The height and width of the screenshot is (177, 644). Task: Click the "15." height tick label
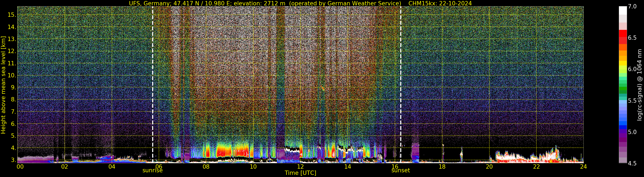pyautogui.click(x=12, y=15)
